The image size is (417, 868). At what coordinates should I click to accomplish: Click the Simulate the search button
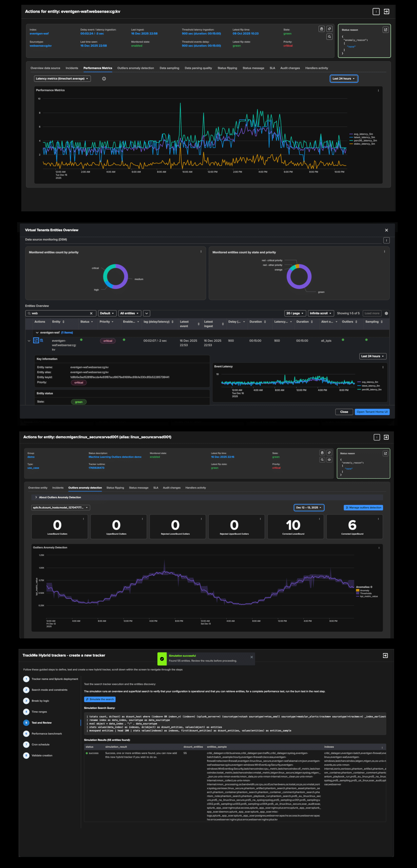click(100, 699)
